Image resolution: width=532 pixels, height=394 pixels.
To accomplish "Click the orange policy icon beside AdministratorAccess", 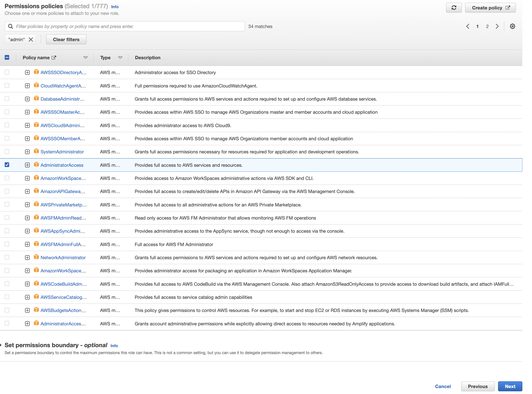I will 36,165.
